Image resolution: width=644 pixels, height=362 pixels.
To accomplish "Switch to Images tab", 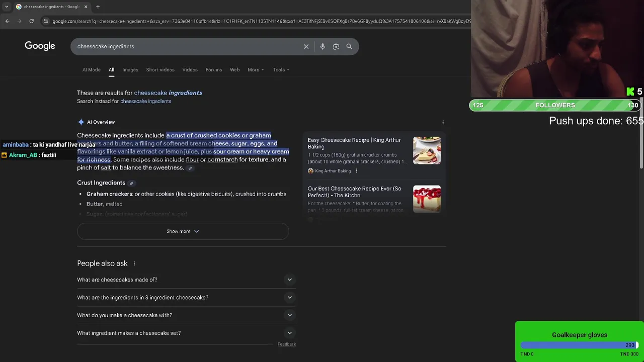I will pyautogui.click(x=130, y=70).
